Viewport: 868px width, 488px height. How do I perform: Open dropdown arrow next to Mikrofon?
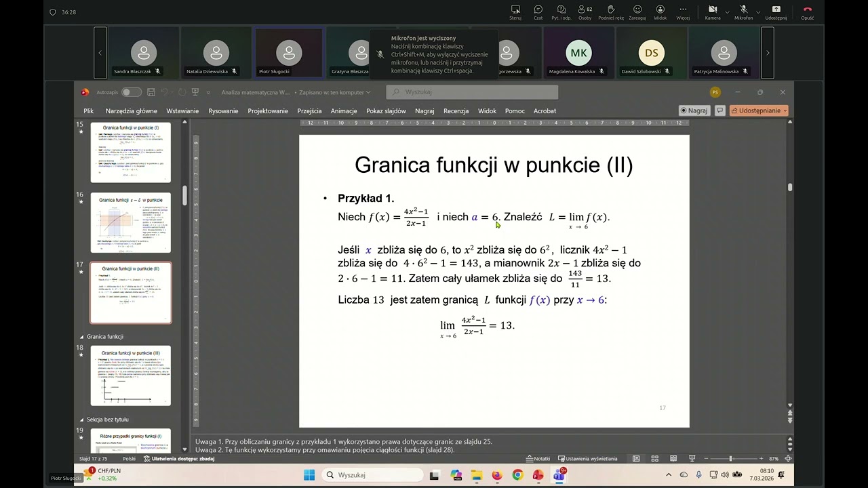pos(758,12)
